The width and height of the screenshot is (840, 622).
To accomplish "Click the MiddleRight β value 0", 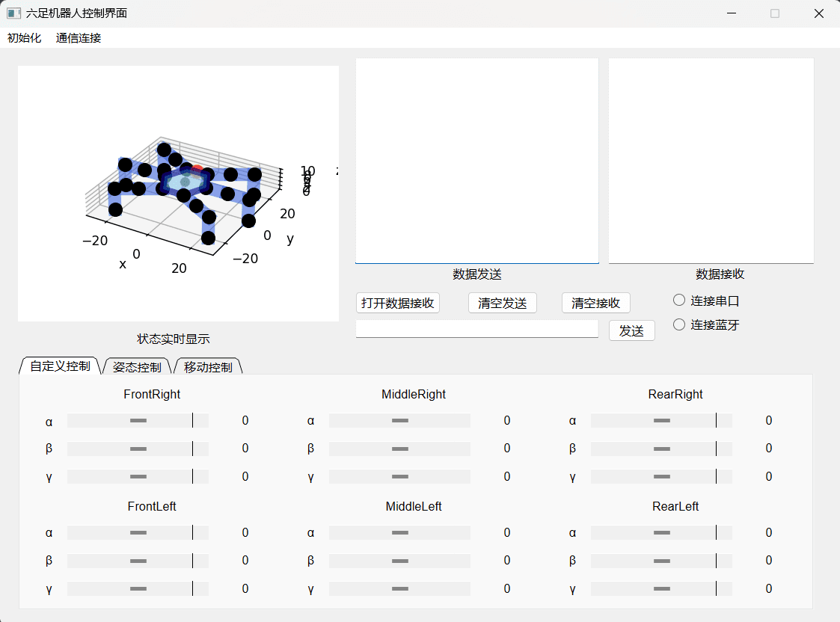I will pos(507,449).
